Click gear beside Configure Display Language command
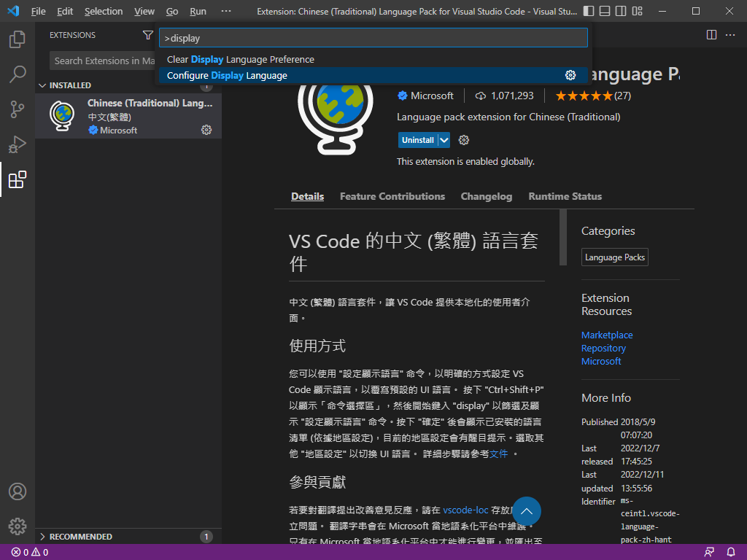Viewport: 747px width, 560px height. tap(570, 75)
